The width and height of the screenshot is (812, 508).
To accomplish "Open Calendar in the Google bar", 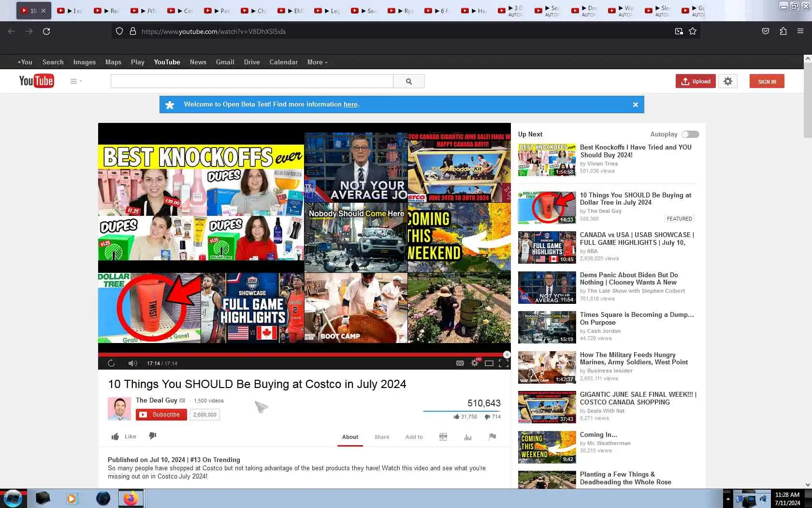I will pyautogui.click(x=283, y=62).
